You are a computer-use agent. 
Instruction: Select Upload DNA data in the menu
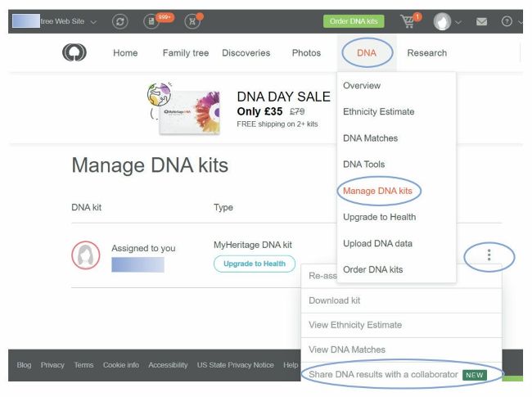point(396,243)
